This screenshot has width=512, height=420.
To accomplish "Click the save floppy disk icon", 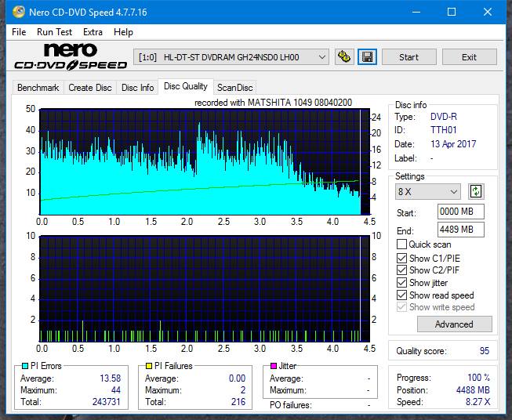I will [367, 57].
